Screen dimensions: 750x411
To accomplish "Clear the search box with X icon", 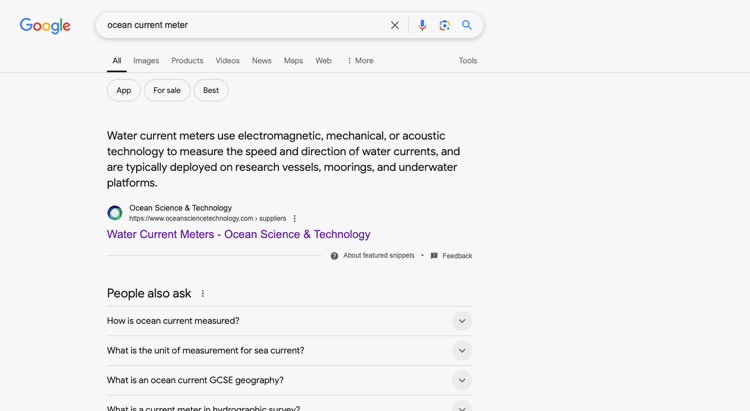I will point(395,25).
